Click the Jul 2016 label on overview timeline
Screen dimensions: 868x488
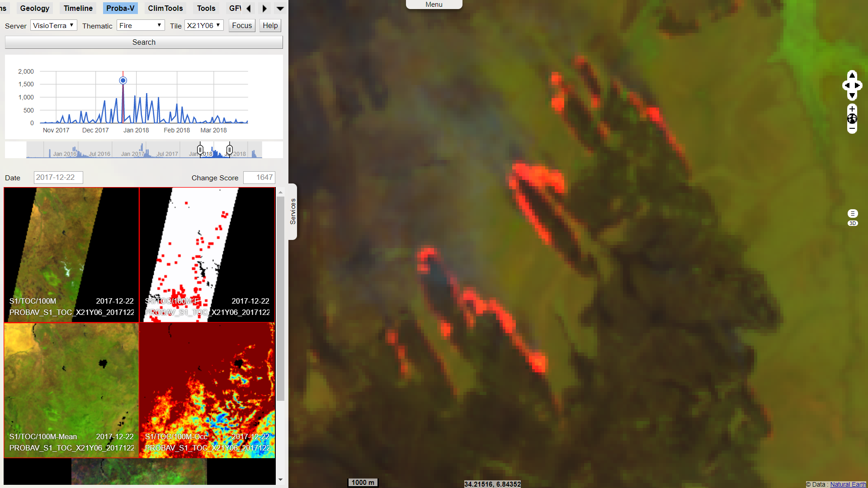[x=99, y=154]
